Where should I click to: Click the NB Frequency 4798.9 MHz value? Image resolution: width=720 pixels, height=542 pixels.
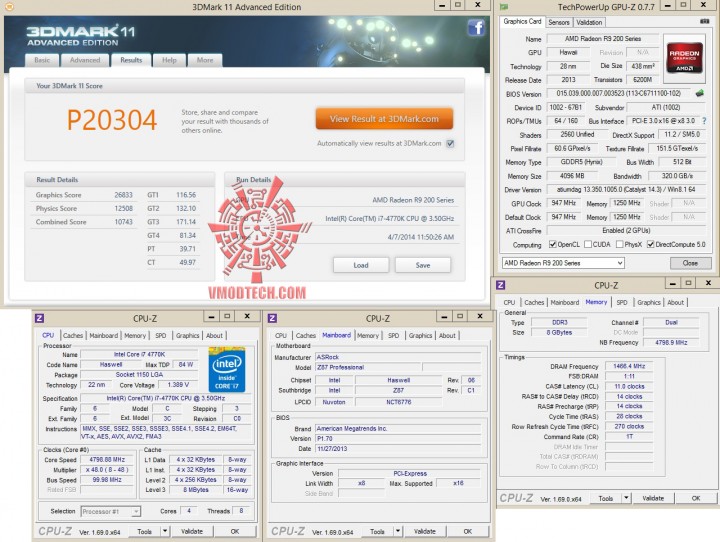pyautogui.click(x=671, y=343)
